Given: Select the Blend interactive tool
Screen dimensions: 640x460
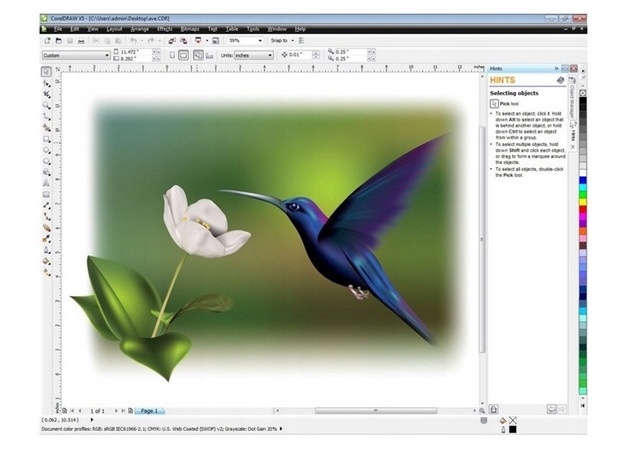Looking at the screenshot, I should pos(47,228).
